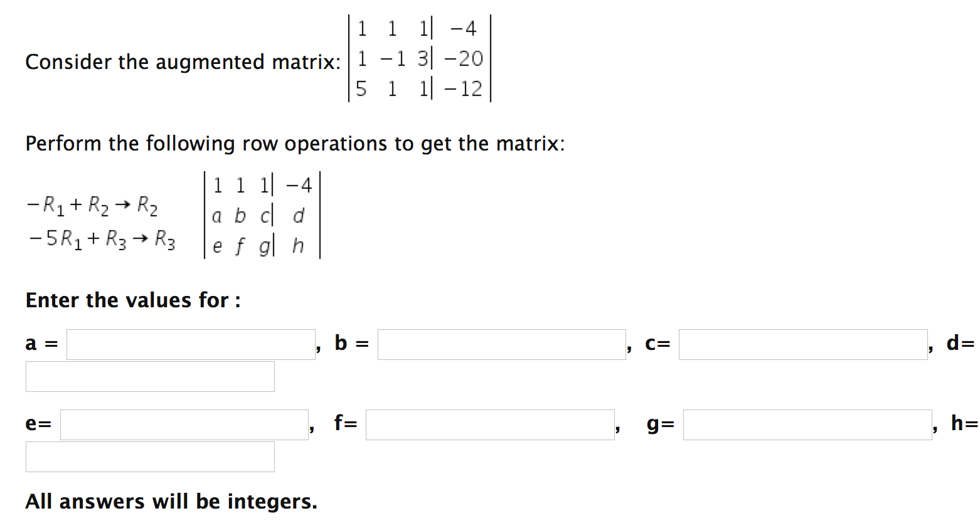980x528 pixels.
Task: Click the input field for value c
Action: pyautogui.click(x=803, y=344)
